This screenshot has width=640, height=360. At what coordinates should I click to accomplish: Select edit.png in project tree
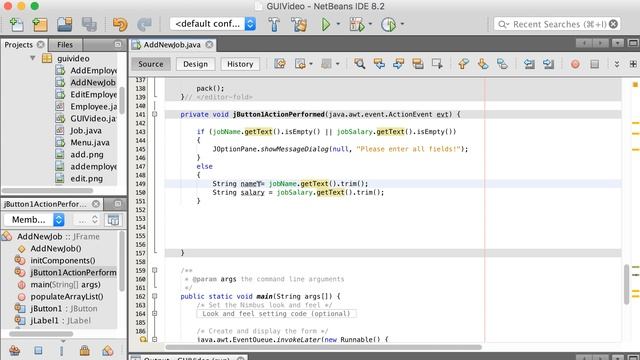86,178
